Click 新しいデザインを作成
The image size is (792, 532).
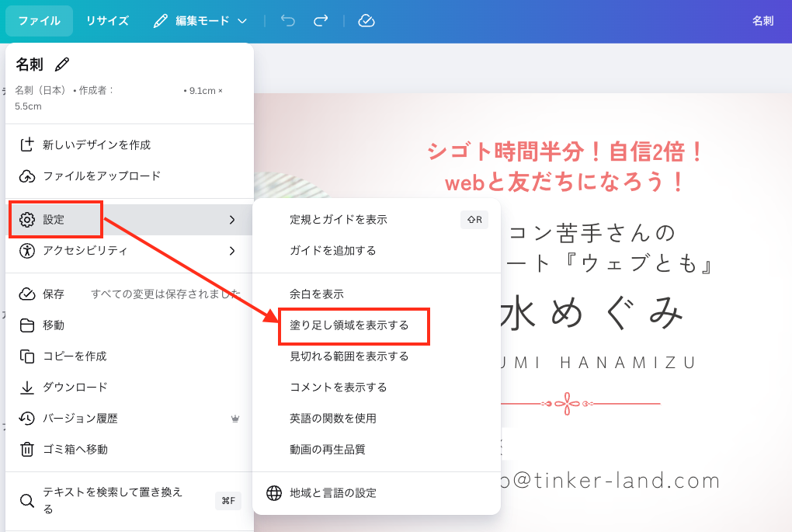[96, 144]
